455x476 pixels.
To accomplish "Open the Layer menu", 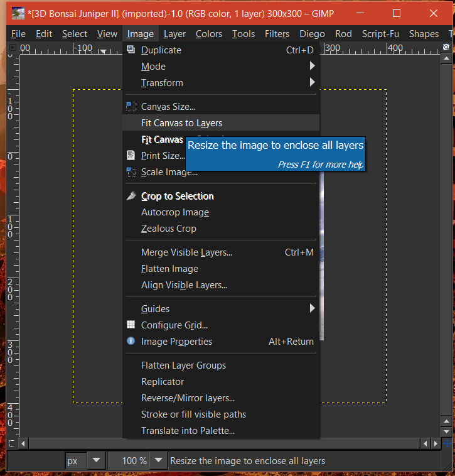I will (174, 34).
